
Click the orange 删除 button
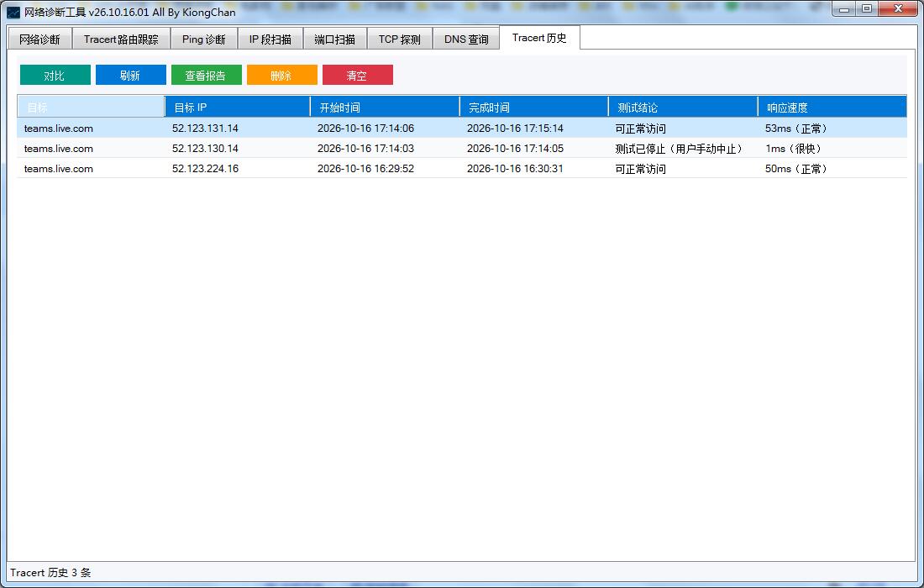[x=281, y=75]
